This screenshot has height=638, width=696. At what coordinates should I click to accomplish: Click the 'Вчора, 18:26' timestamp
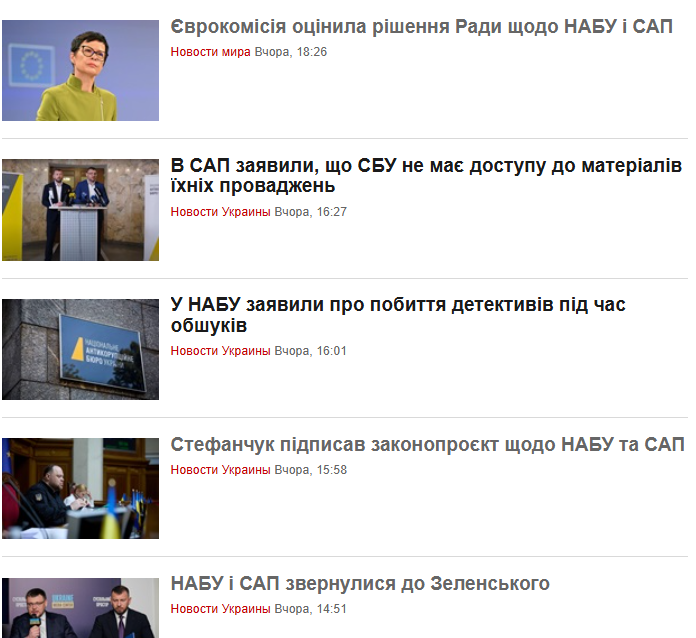coord(290,52)
